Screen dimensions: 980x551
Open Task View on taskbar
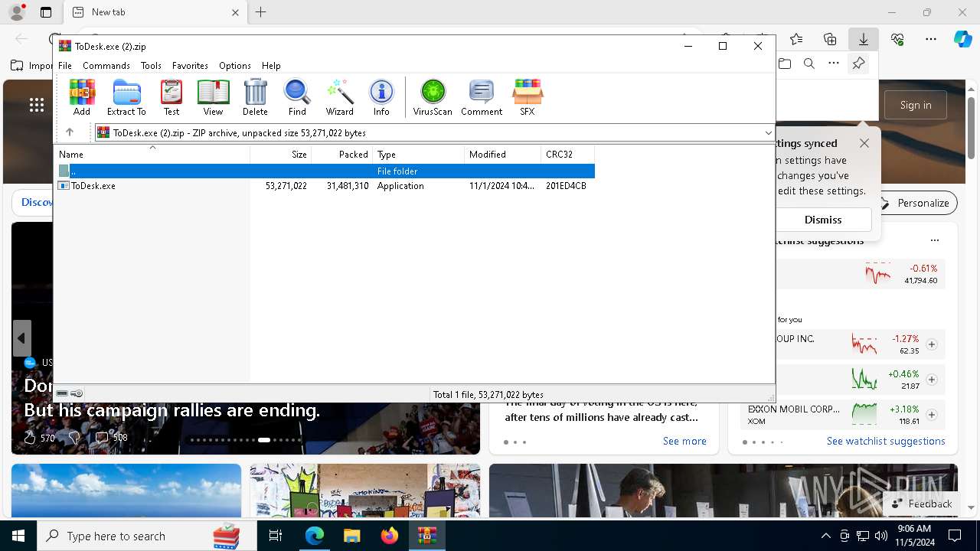[x=276, y=536]
